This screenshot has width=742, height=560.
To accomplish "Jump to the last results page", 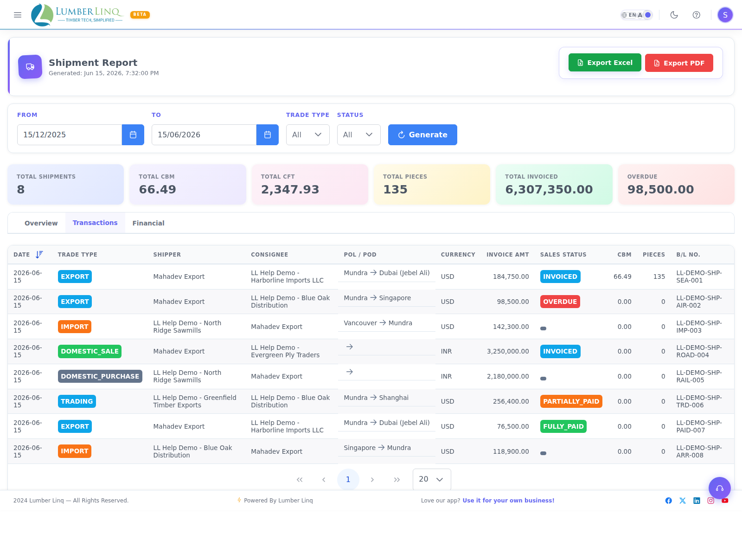I will point(397,480).
